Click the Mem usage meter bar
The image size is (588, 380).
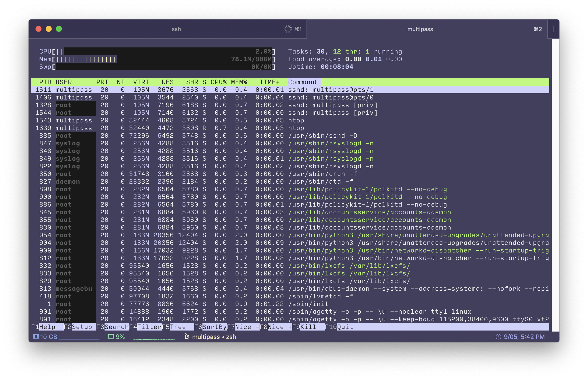(163, 59)
